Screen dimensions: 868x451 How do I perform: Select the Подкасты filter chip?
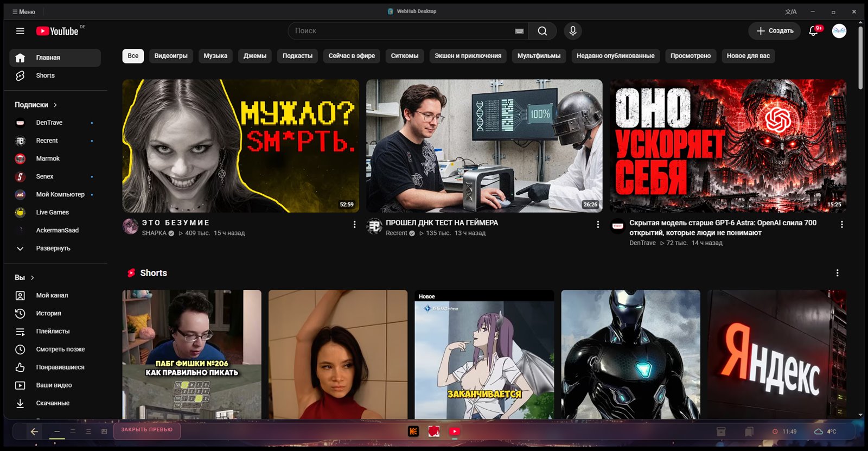pyautogui.click(x=297, y=56)
